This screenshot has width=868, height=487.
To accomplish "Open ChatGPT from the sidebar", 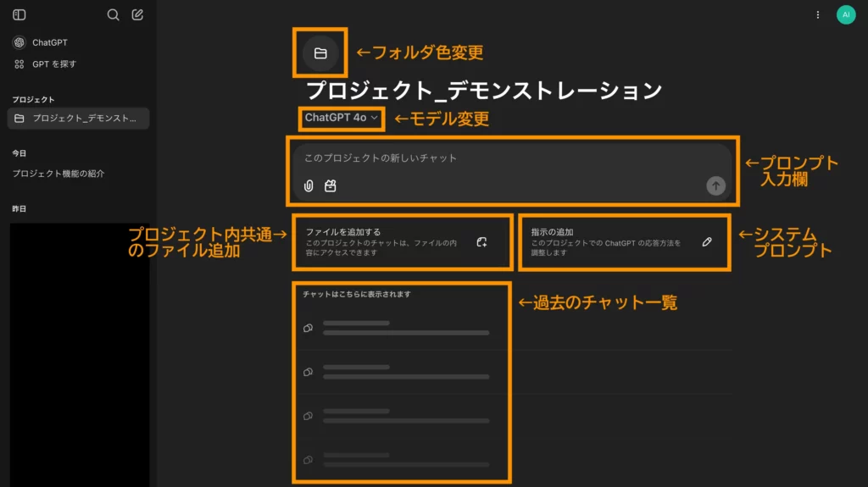I will pyautogui.click(x=49, y=42).
